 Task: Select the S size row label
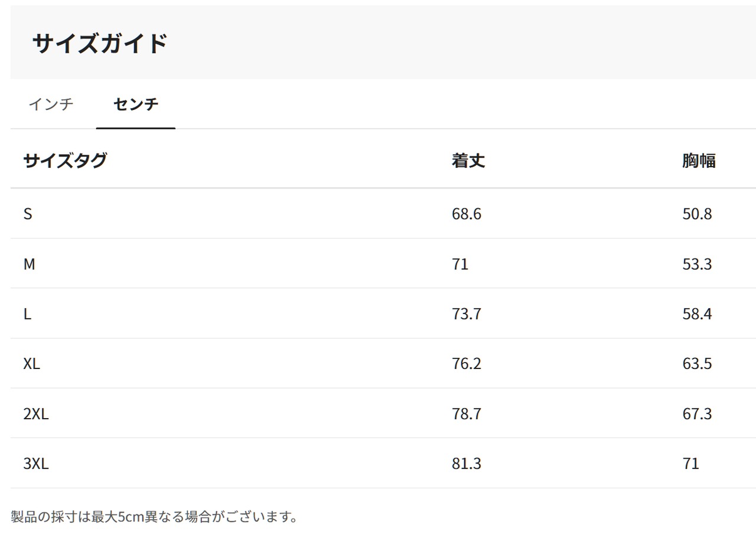click(x=28, y=214)
